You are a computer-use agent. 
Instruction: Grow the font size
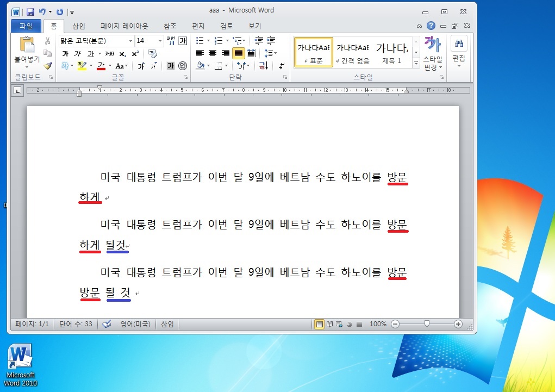click(x=141, y=66)
